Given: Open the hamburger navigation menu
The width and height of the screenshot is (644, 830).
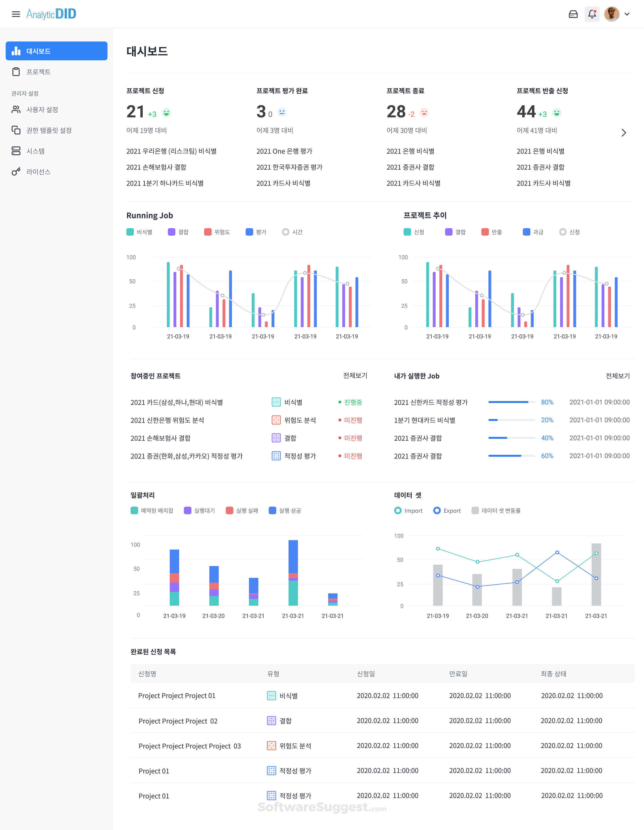Looking at the screenshot, I should [16, 14].
